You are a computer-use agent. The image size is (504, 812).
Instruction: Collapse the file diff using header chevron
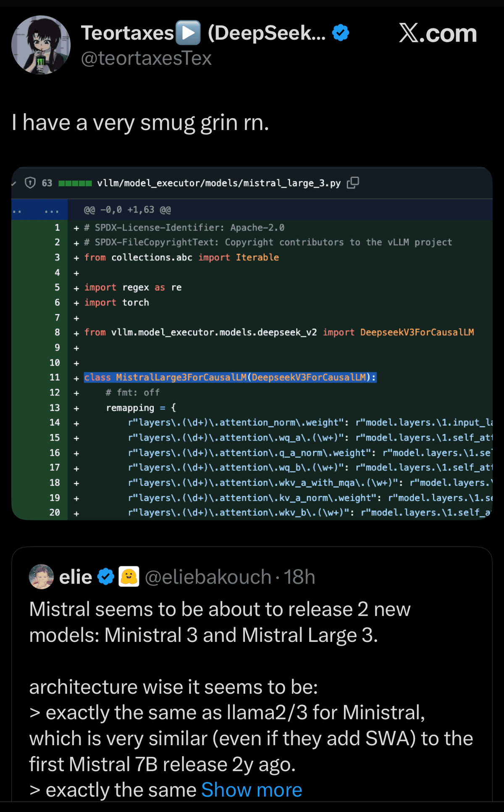[x=14, y=183]
